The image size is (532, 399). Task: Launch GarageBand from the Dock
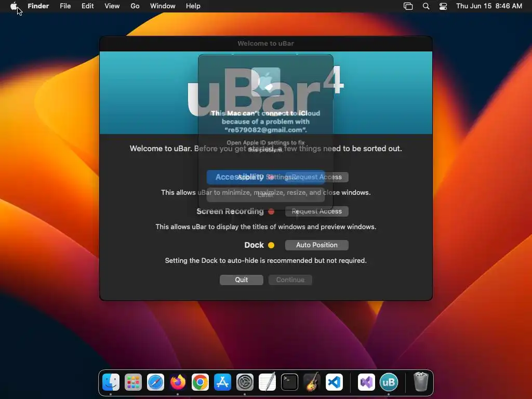tap(312, 382)
